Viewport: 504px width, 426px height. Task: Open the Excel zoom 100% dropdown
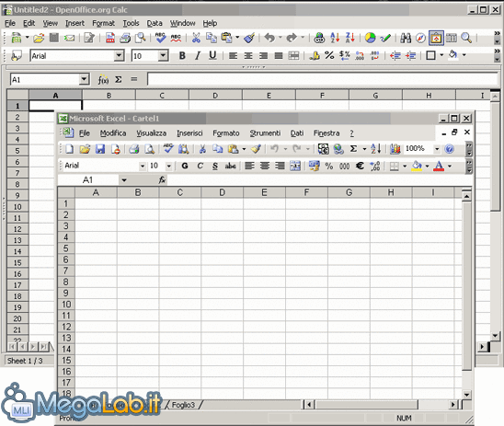pos(437,148)
